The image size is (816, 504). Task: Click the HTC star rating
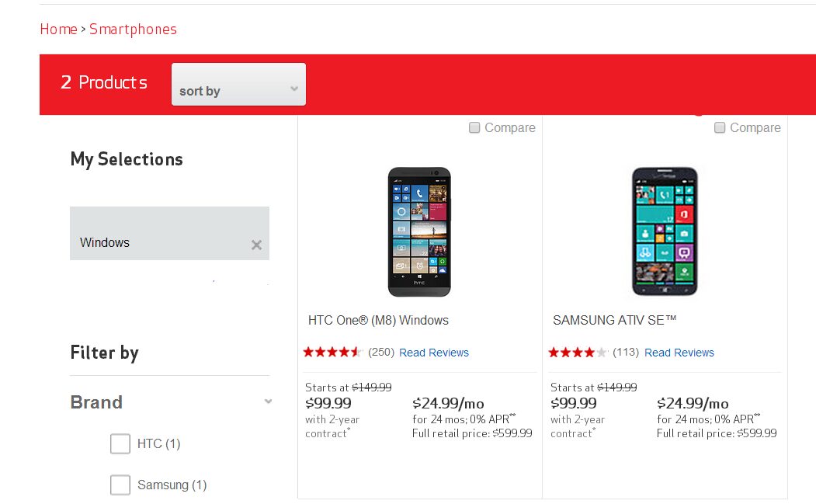332,353
